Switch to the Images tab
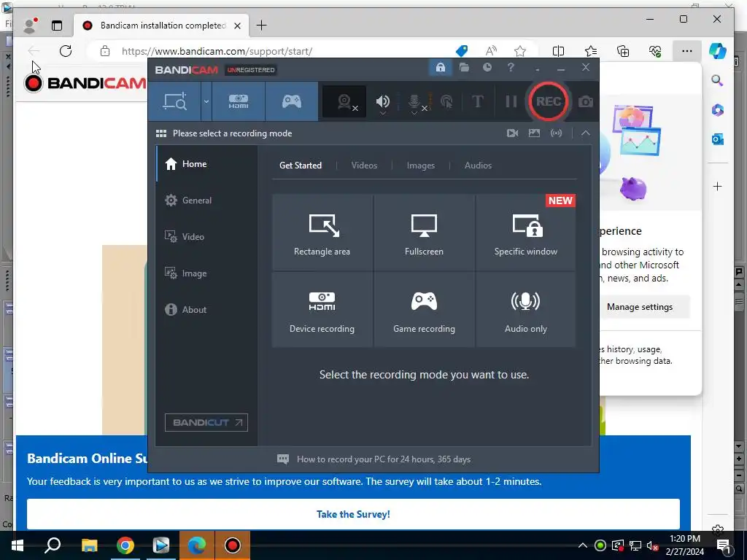 (421, 166)
